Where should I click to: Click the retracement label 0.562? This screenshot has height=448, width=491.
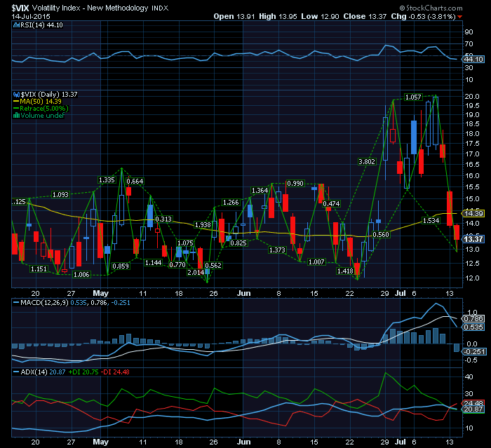(213, 265)
